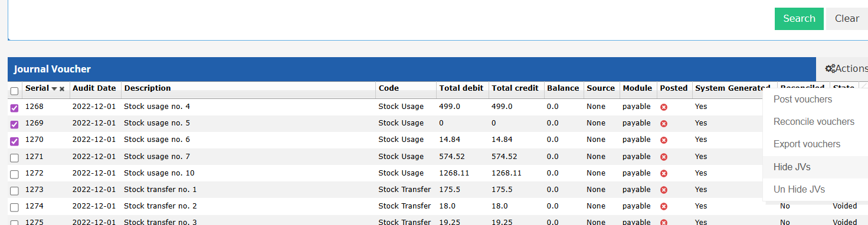Click the not-posted red icon for serial 1273
868x225 pixels.
tap(664, 190)
